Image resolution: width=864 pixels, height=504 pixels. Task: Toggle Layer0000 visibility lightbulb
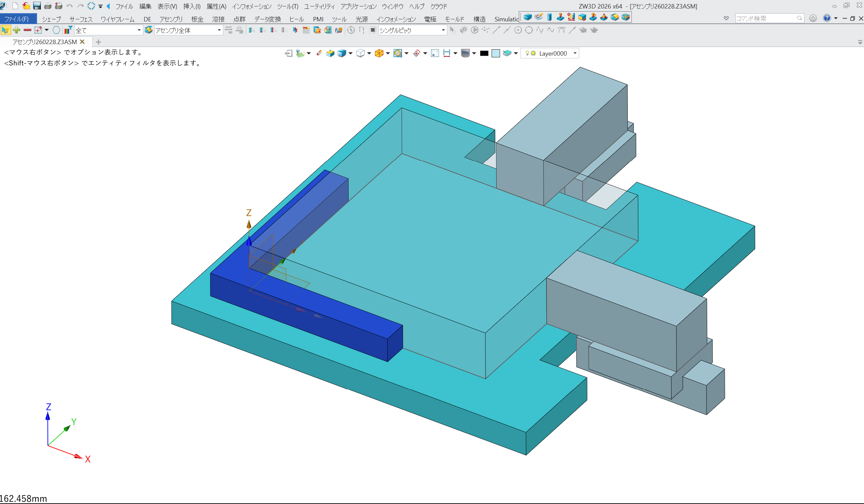[x=527, y=53]
